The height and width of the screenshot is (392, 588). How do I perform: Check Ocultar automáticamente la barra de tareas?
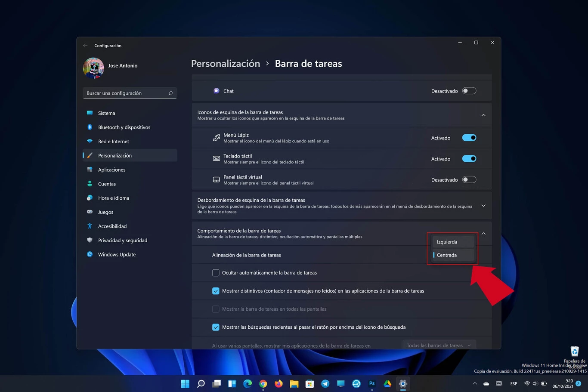pyautogui.click(x=216, y=273)
